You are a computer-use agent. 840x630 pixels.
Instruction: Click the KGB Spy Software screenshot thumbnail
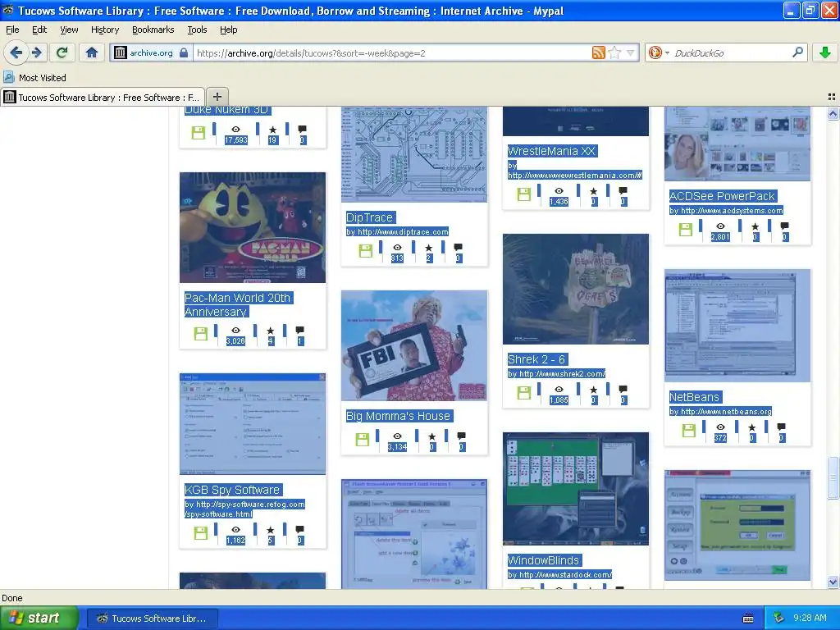[253, 424]
